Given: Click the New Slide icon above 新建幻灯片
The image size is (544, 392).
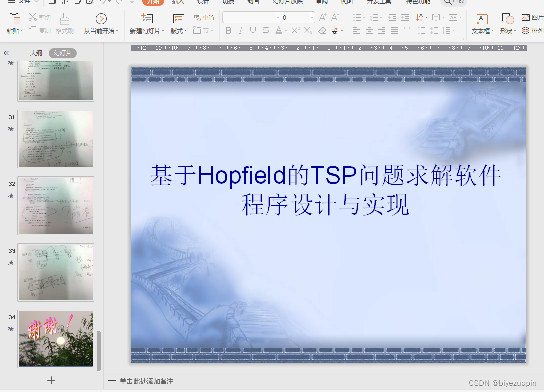Looking at the screenshot, I should pyautogui.click(x=147, y=19).
